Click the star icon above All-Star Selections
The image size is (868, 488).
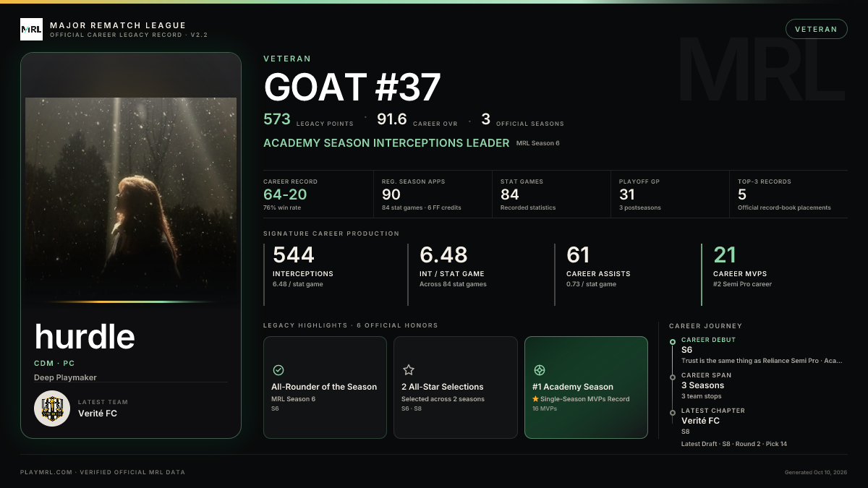[409, 370]
